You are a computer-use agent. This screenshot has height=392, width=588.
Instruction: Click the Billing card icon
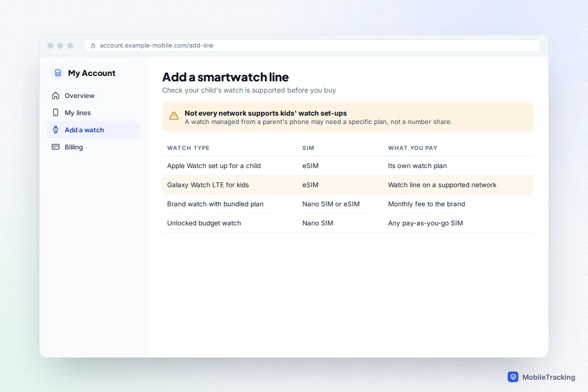click(55, 147)
